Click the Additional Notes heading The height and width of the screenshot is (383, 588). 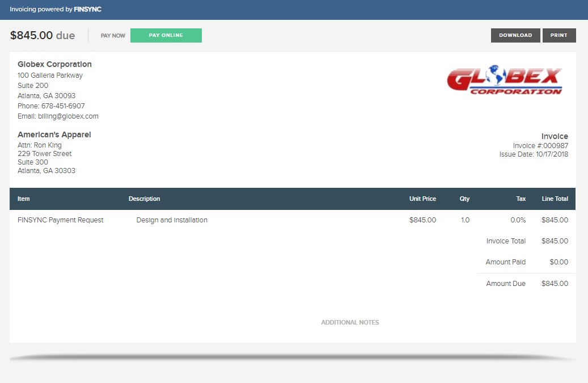pyautogui.click(x=350, y=323)
